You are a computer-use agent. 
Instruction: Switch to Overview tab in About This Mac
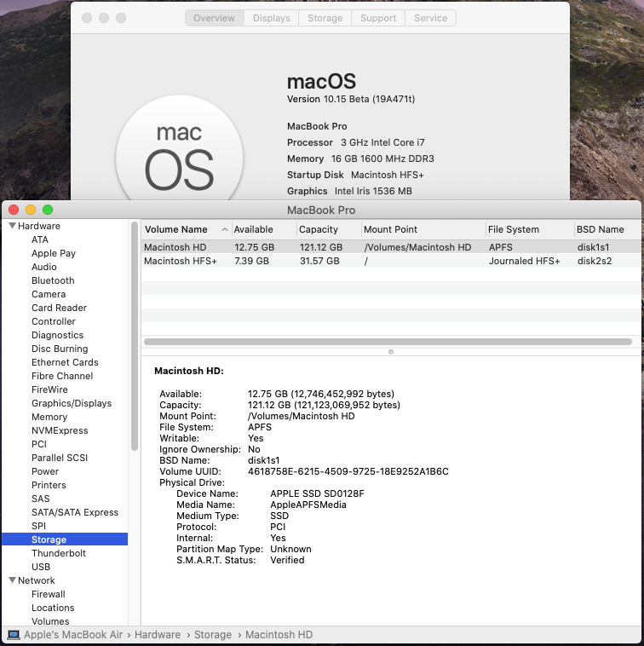pos(214,18)
